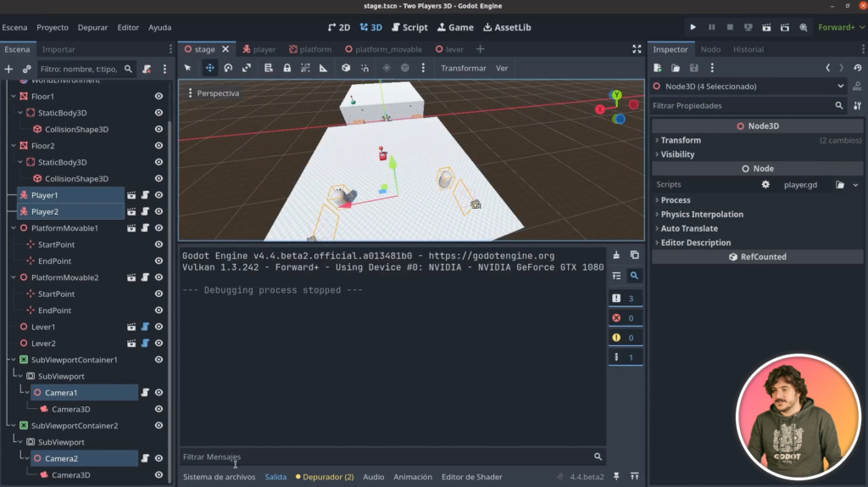868x487 pixels.
Task: Select the Move mode tool
Action: (x=210, y=68)
